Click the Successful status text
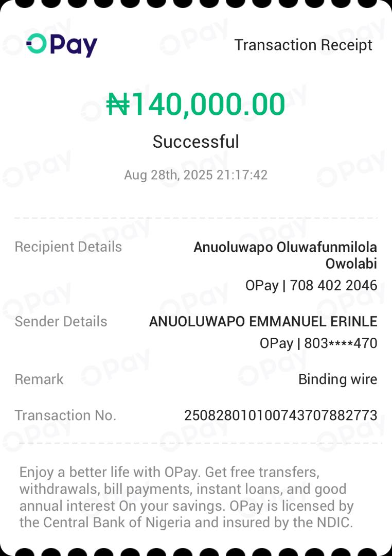Image resolution: width=392 pixels, height=556 pixels. point(195,142)
